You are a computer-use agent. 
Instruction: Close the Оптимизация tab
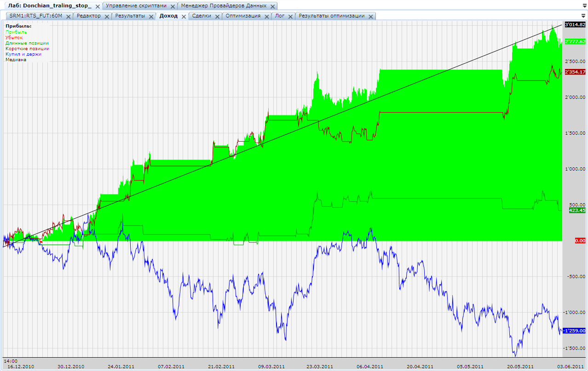pyautogui.click(x=266, y=16)
